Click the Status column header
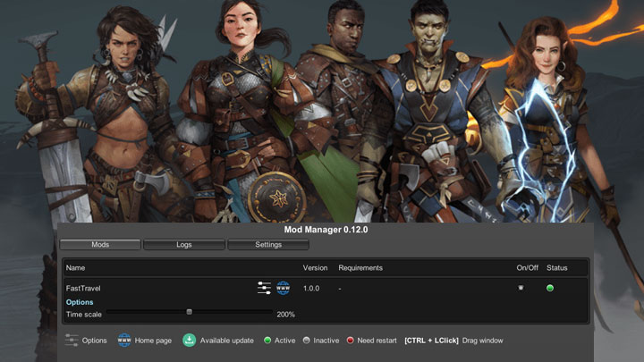Screen dimensions: 644x362 pos(557,267)
